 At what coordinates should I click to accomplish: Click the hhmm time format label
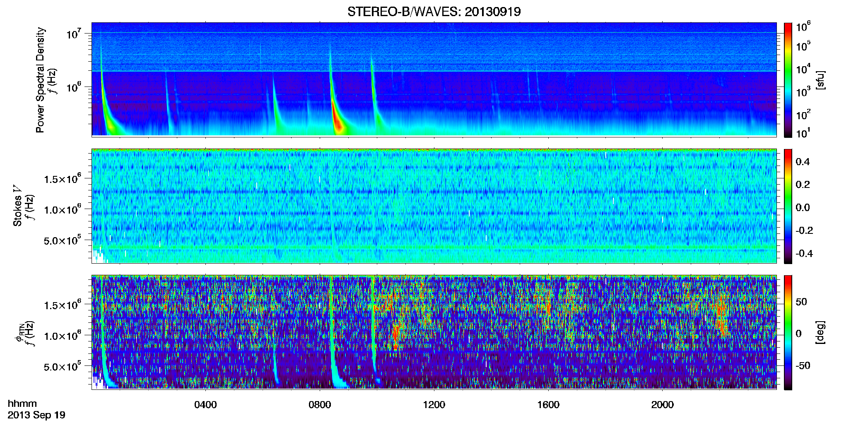point(22,404)
